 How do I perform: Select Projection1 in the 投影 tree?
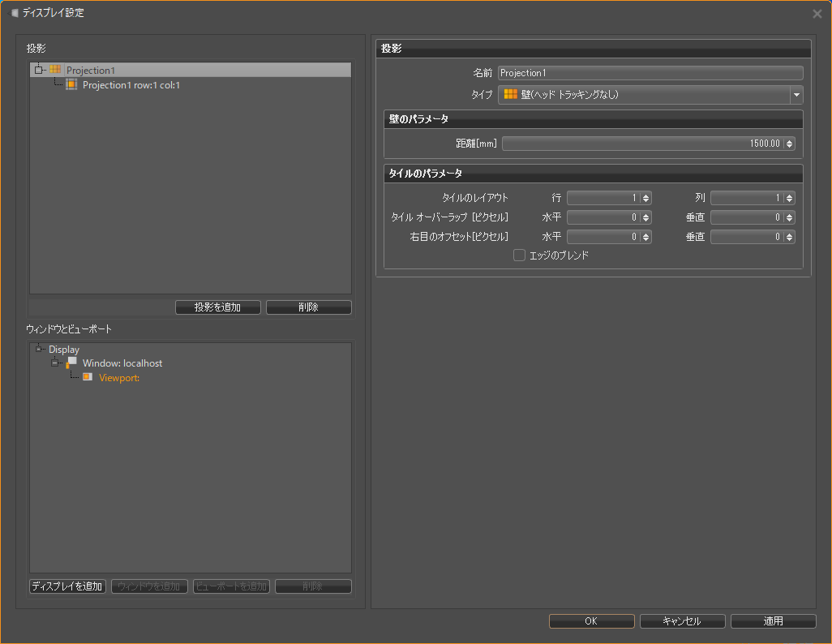point(91,70)
